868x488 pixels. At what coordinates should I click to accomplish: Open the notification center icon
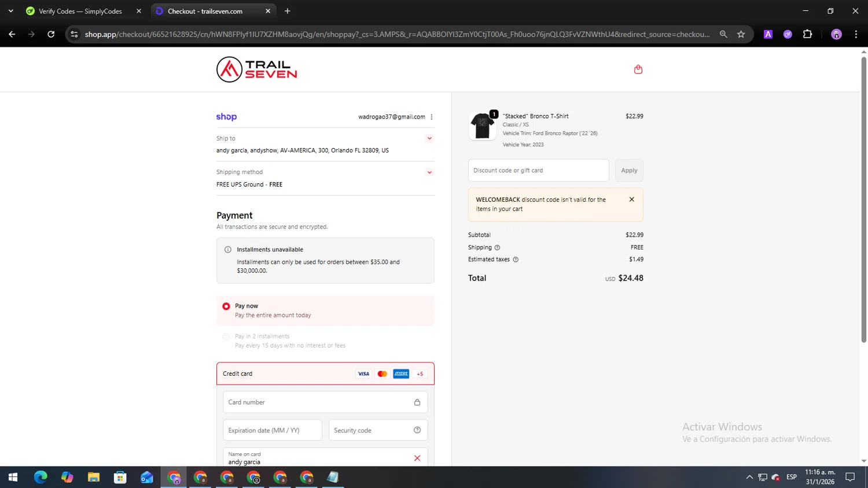pos(850,477)
